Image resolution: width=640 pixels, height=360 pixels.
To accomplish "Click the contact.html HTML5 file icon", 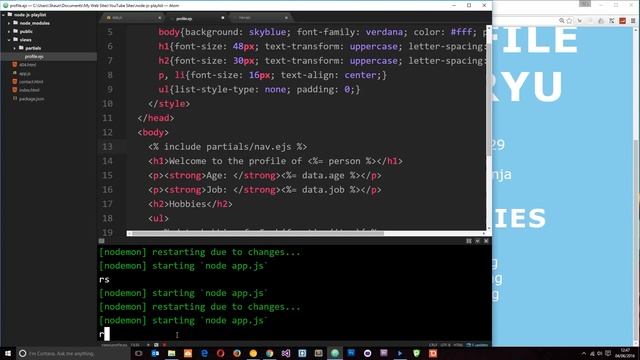I will pyautogui.click(x=15, y=82).
